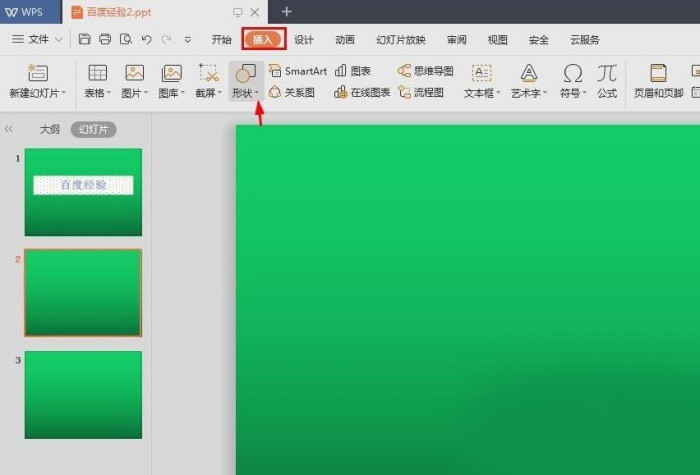Insert a chart with 图表
Screen dimensions: 700x475
[353, 71]
